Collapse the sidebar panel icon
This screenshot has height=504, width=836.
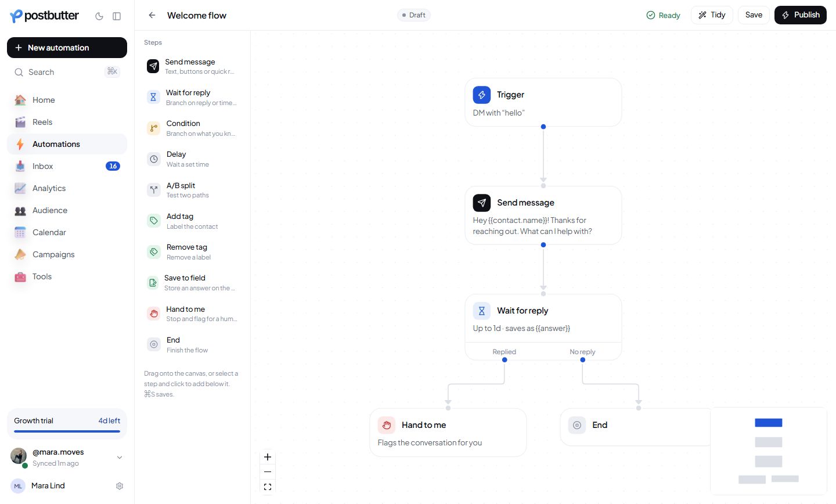(x=117, y=16)
